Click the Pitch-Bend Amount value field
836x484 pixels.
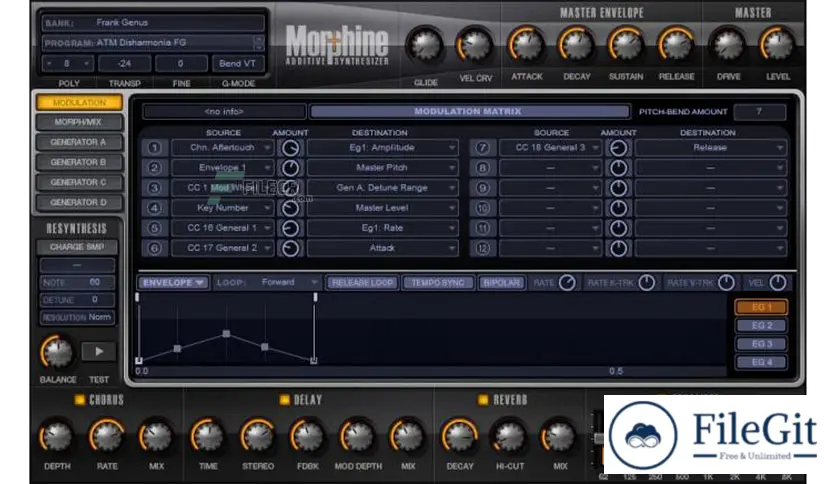pyautogui.click(x=759, y=112)
